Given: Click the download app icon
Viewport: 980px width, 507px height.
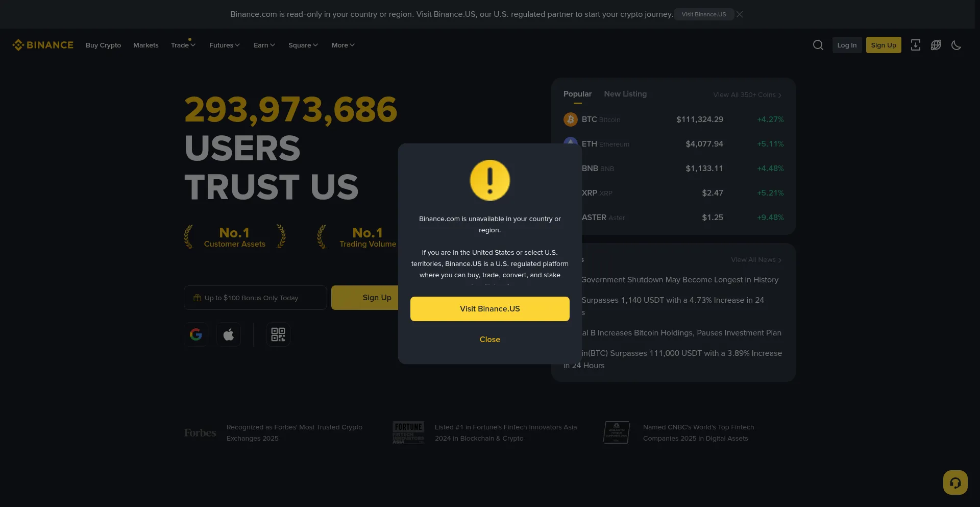Looking at the screenshot, I should coord(916,45).
